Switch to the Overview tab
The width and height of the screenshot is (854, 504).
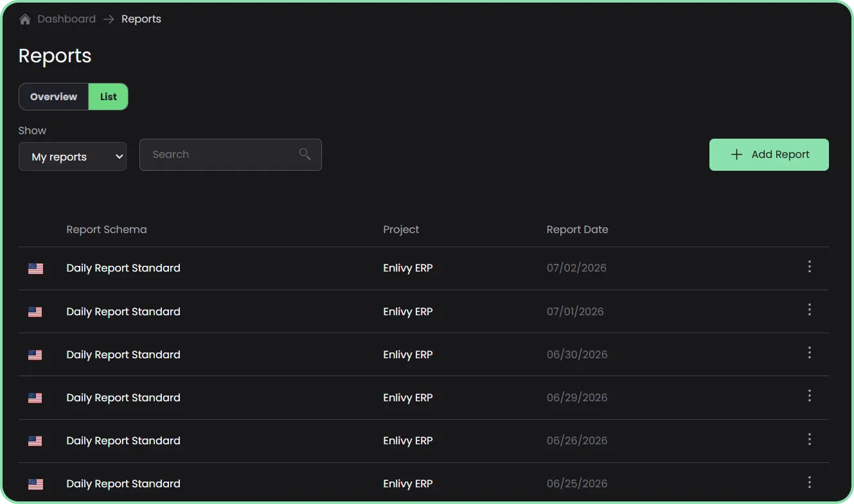click(x=53, y=97)
